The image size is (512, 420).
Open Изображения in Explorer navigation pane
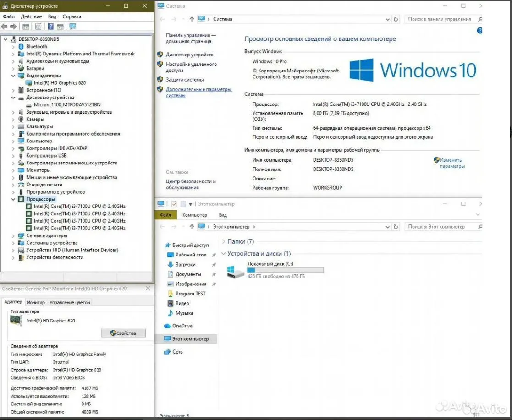coord(191,284)
